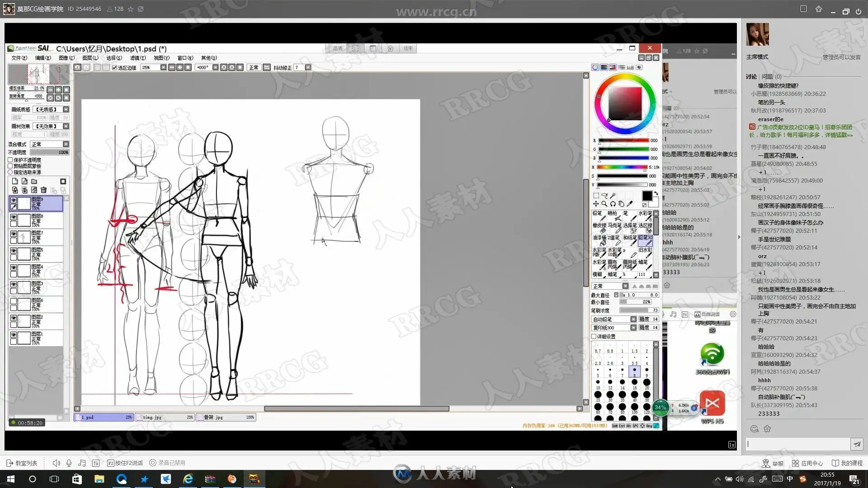Select the zoom magnifier tool
Image resolution: width=868 pixels, height=488 pixels.
pos(604,204)
